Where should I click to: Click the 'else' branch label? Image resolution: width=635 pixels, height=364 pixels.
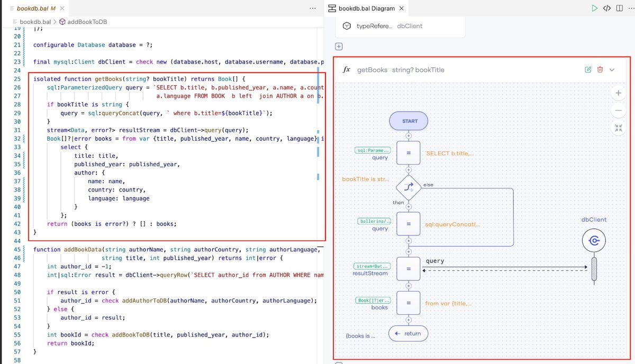coord(428,185)
